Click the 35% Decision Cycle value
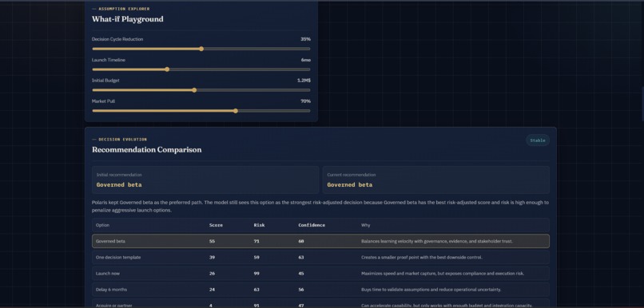644x308 pixels. 305,39
